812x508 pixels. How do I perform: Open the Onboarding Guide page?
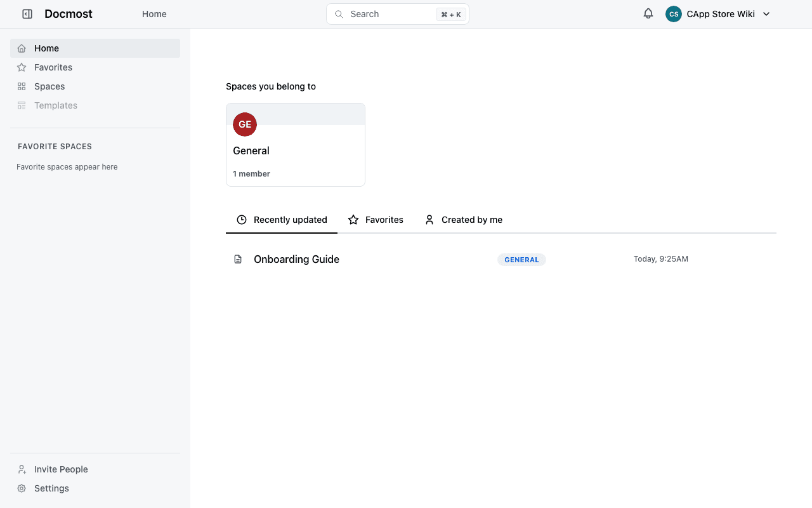296,259
